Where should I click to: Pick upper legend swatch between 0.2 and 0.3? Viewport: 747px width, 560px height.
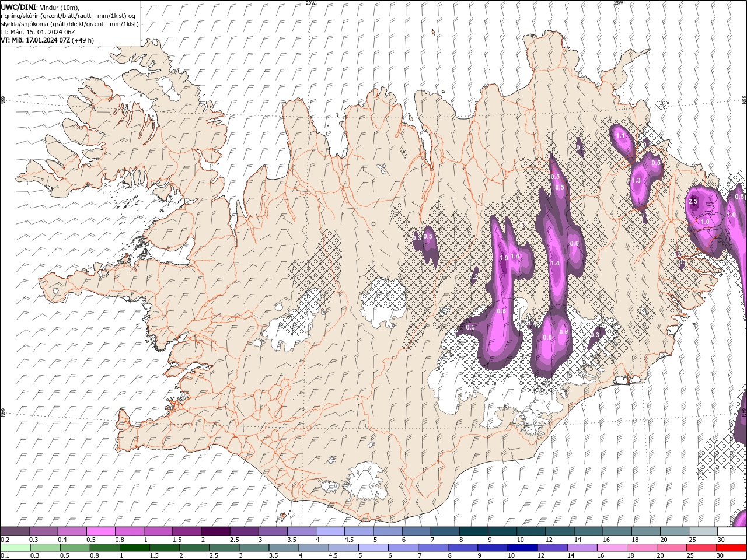tap(15, 531)
